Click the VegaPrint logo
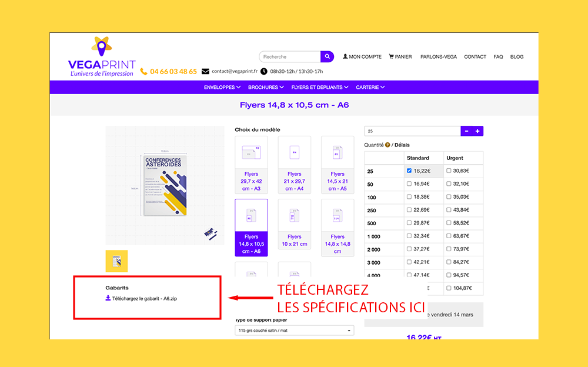Viewport: 588px width, 367px height. pos(102,56)
